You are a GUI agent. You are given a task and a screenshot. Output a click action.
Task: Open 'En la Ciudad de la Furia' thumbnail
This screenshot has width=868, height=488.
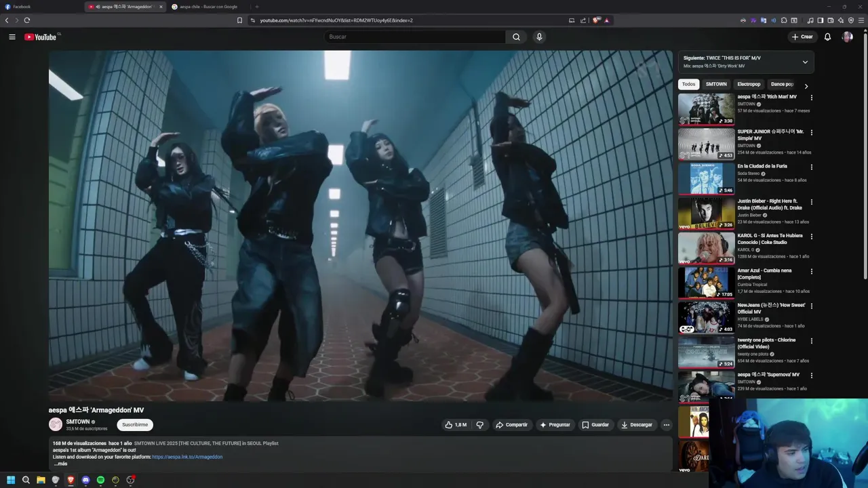click(x=706, y=178)
